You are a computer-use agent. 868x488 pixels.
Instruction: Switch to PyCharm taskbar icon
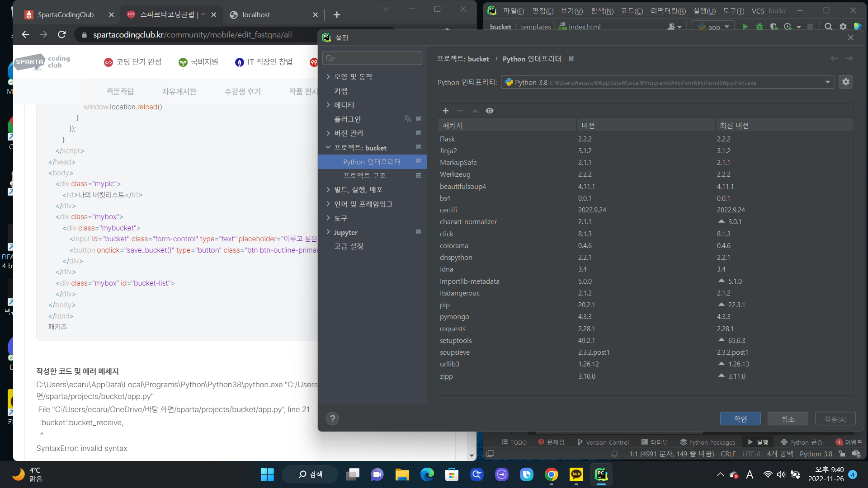click(601, 474)
